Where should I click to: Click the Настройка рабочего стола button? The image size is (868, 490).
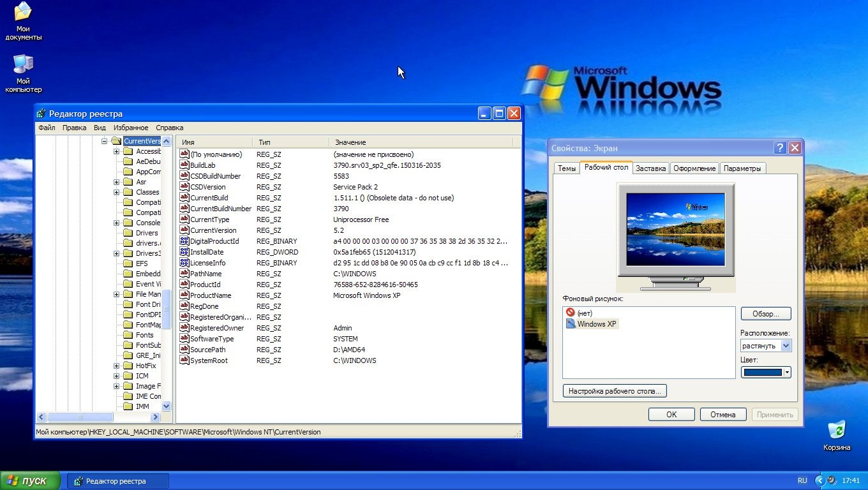[x=615, y=390]
